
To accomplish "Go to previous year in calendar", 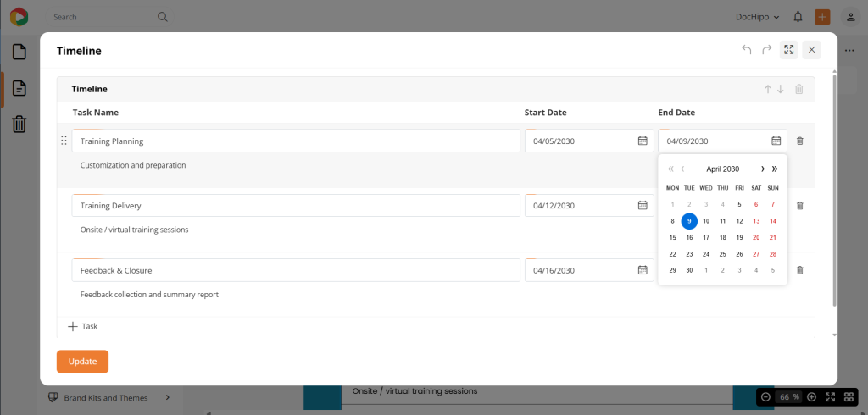I will [671, 169].
